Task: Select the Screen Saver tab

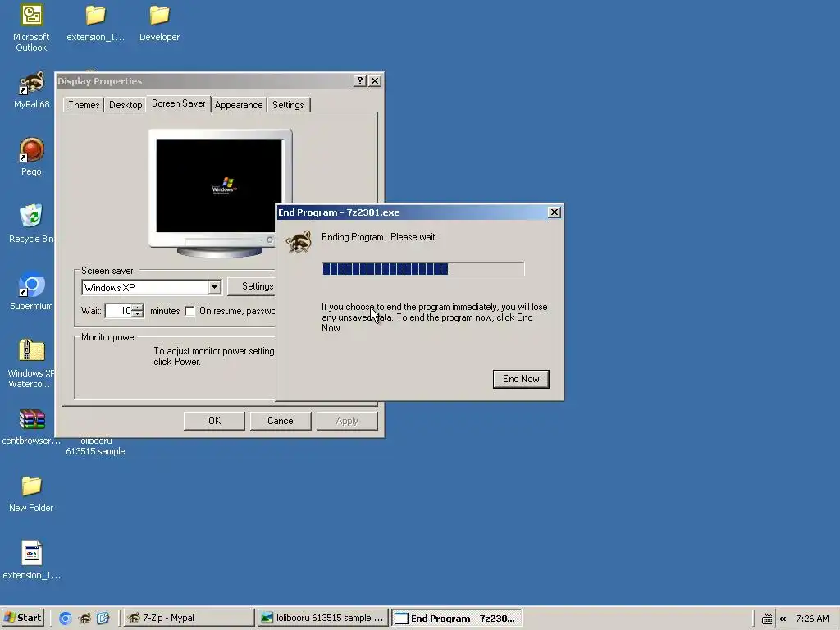Action: (178, 103)
